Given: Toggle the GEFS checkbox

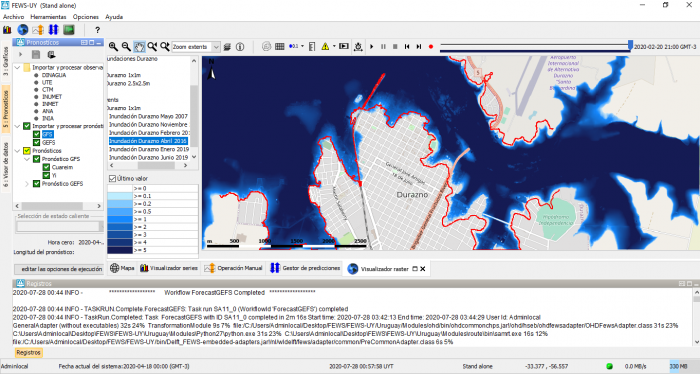Looking at the screenshot, I should (x=37, y=142).
